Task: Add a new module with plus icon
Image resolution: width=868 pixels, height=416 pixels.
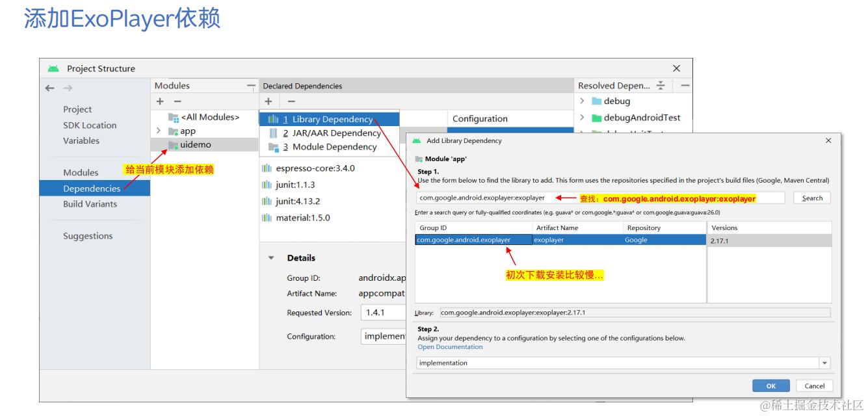Action: tap(160, 101)
